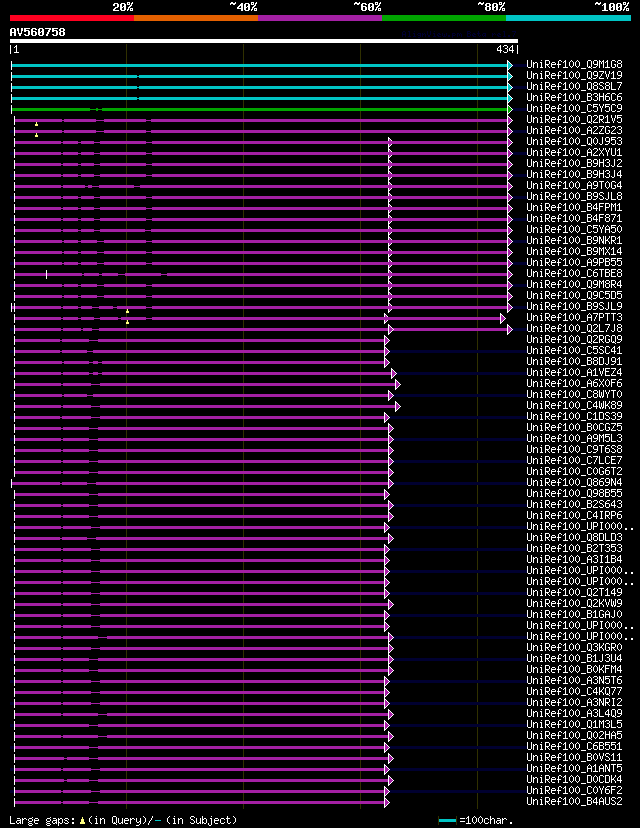Click UniRef100_Q98B55 label
This screenshot has height=828, width=640.
(574, 494)
